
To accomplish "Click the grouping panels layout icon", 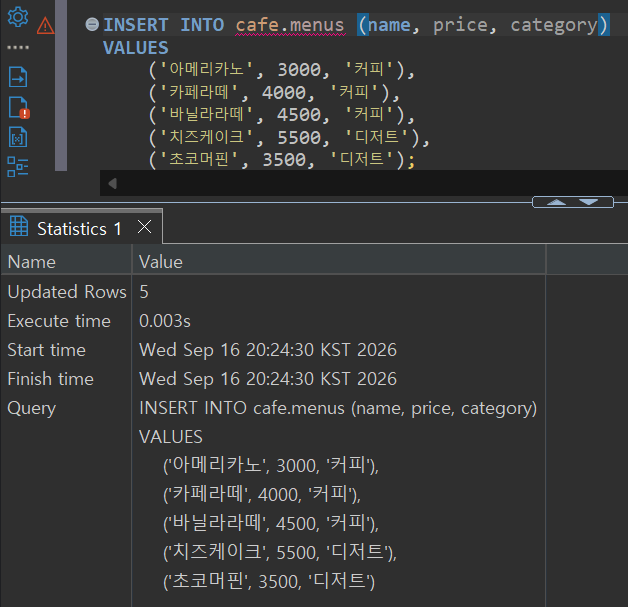I will click(x=18, y=167).
